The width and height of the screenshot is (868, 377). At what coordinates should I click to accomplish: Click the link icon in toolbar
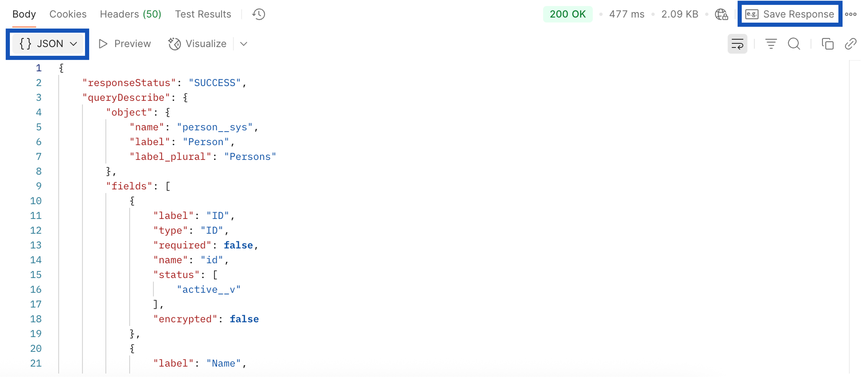[x=850, y=44]
